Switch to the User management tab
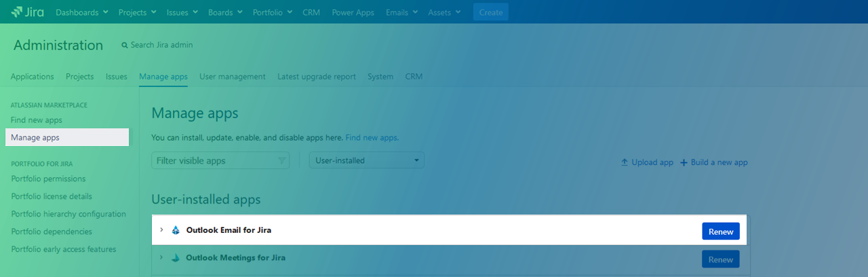The width and height of the screenshot is (868, 277). [232, 77]
